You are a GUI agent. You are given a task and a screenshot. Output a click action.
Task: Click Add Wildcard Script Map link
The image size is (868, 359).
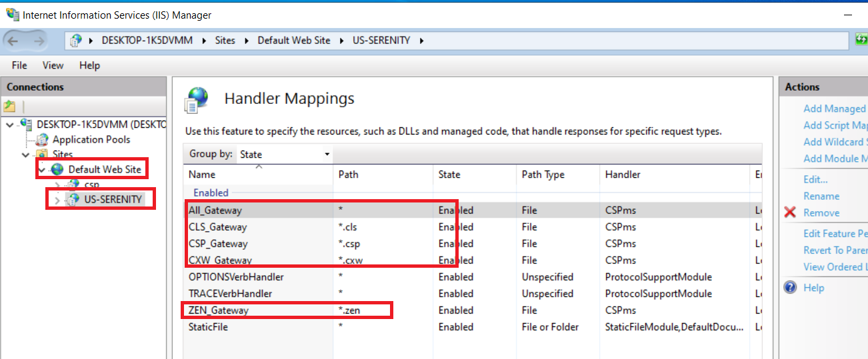[x=835, y=142]
